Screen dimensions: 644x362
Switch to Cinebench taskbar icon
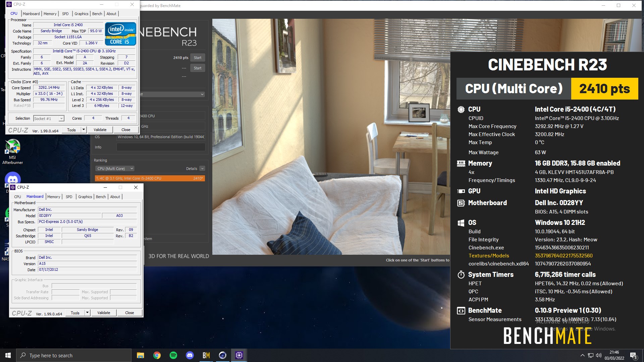tap(223, 355)
